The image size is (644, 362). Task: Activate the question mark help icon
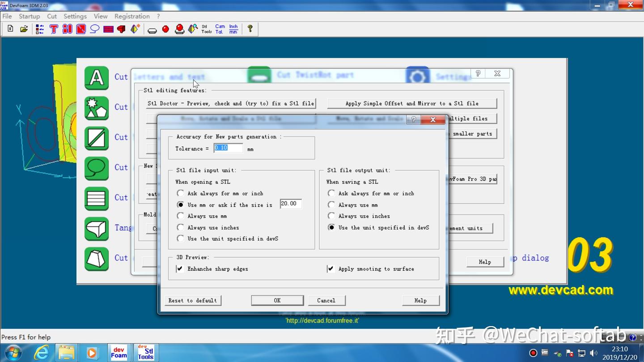(250, 29)
